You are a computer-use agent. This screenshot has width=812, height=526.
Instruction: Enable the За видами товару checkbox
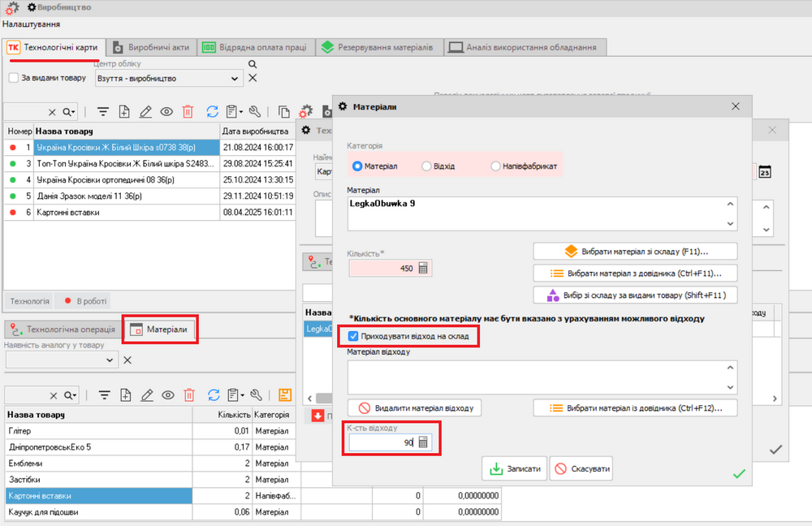[14, 78]
